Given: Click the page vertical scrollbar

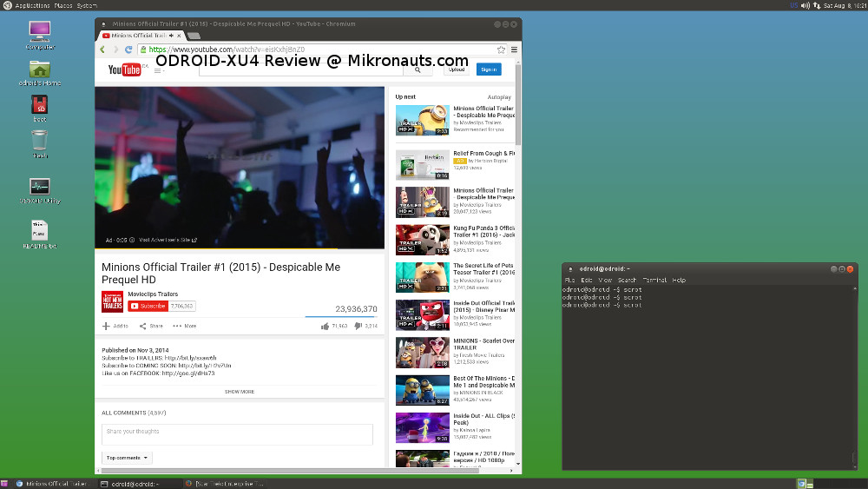Looking at the screenshot, I should [x=518, y=105].
